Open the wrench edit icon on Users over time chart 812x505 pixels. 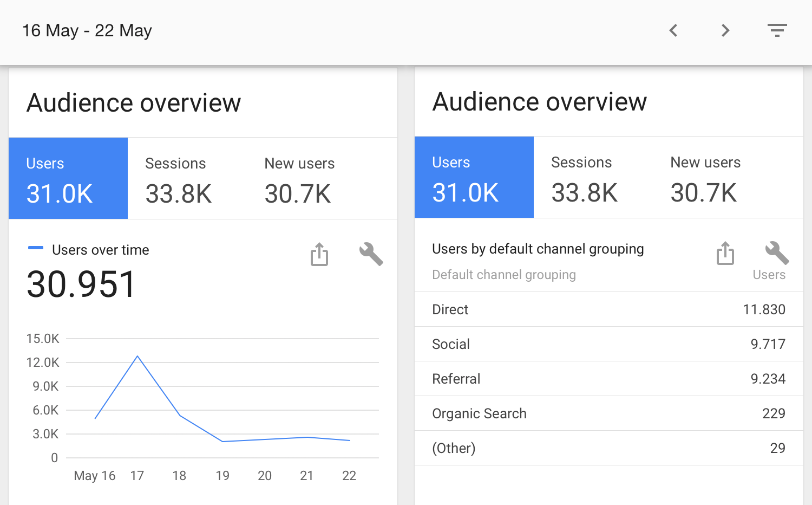[x=370, y=254]
